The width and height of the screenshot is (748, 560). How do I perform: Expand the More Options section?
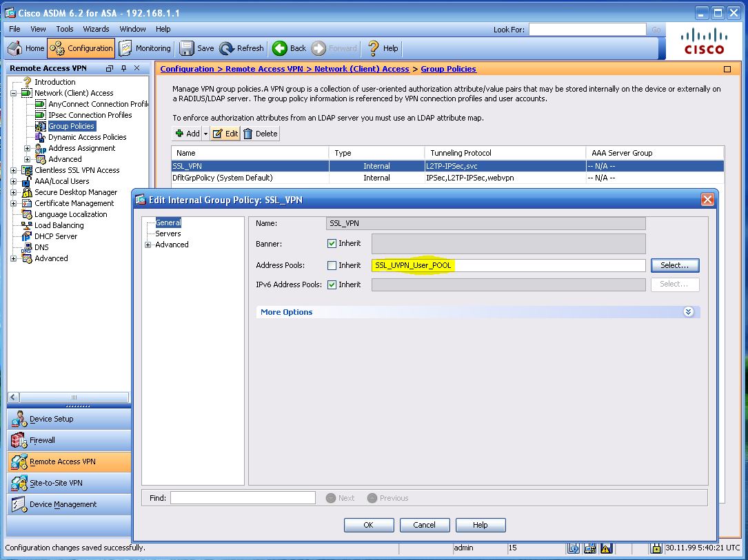(688, 312)
